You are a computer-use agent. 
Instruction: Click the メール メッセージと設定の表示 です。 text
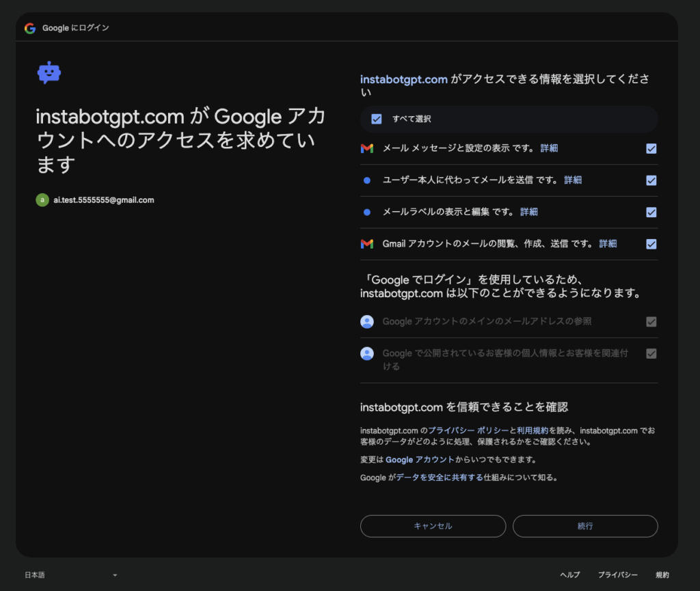pyautogui.click(x=458, y=148)
